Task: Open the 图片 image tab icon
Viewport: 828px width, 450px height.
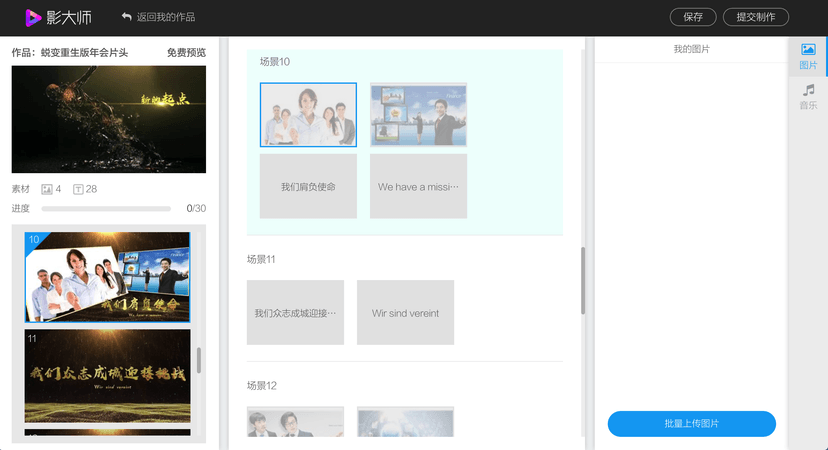Action: click(x=808, y=50)
